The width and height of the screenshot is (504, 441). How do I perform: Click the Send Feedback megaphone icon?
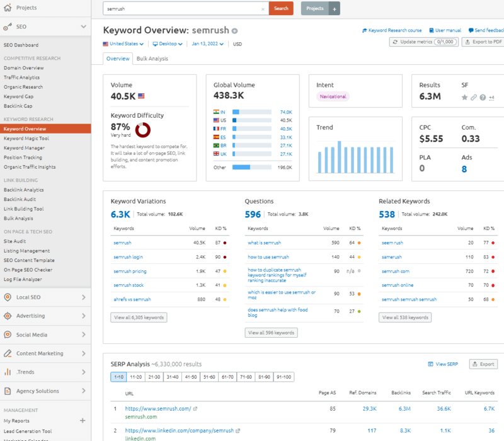[471, 30]
